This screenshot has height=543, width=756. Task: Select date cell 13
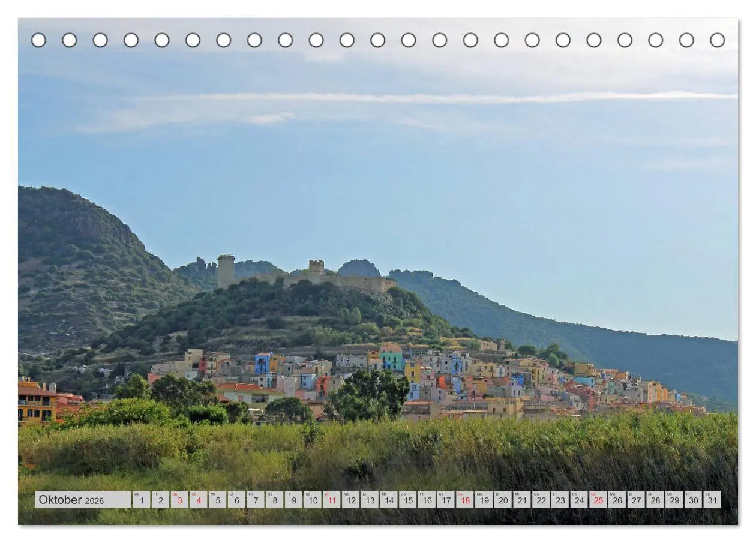point(370,500)
